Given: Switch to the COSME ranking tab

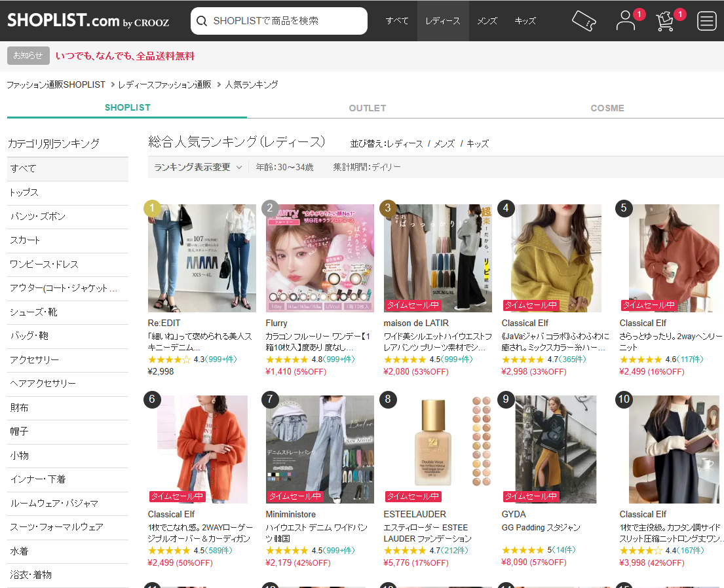Looking at the screenshot, I should pyautogui.click(x=607, y=108).
